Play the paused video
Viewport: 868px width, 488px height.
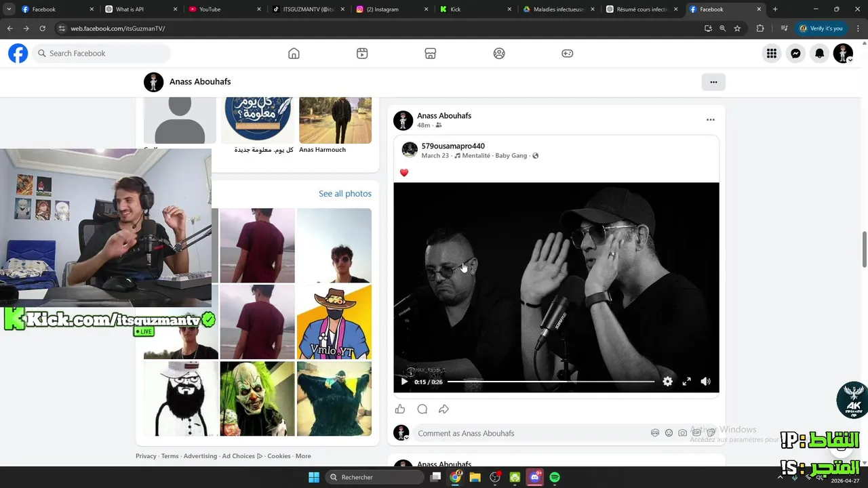[x=404, y=382]
